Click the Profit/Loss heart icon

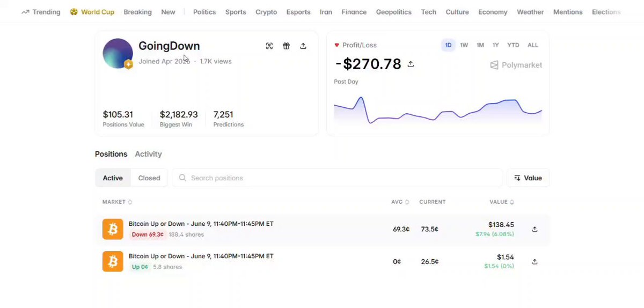pos(336,45)
